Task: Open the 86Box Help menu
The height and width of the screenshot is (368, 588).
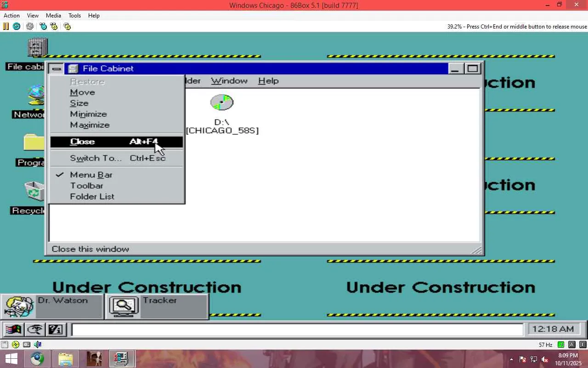Action: [94, 15]
